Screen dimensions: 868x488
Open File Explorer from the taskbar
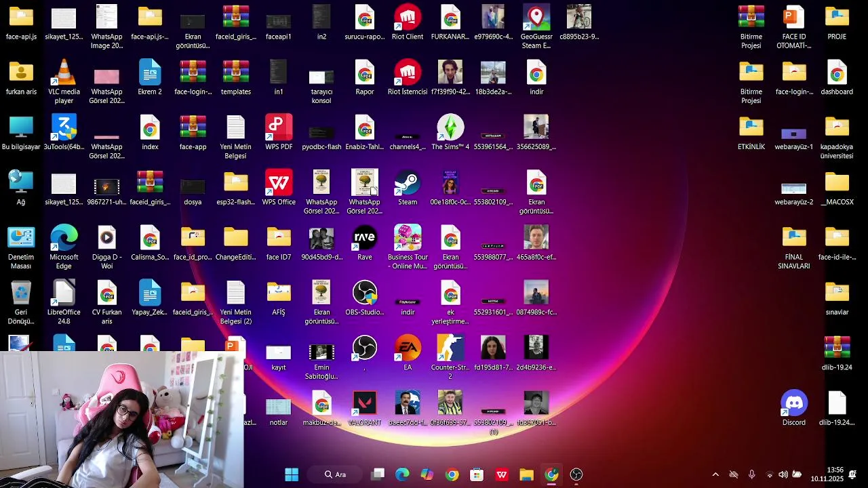527,474
